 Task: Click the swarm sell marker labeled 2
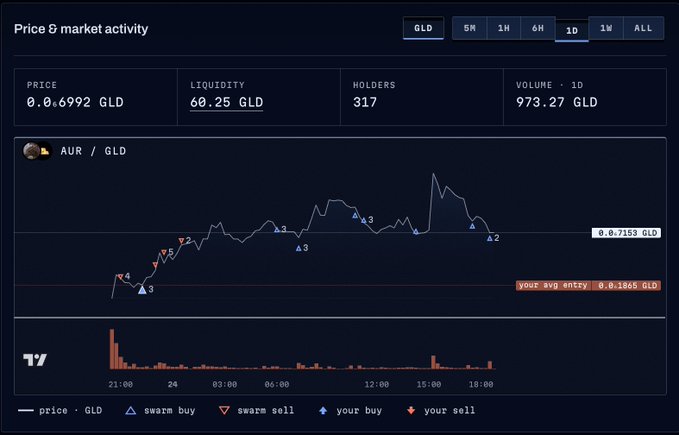[x=181, y=241]
